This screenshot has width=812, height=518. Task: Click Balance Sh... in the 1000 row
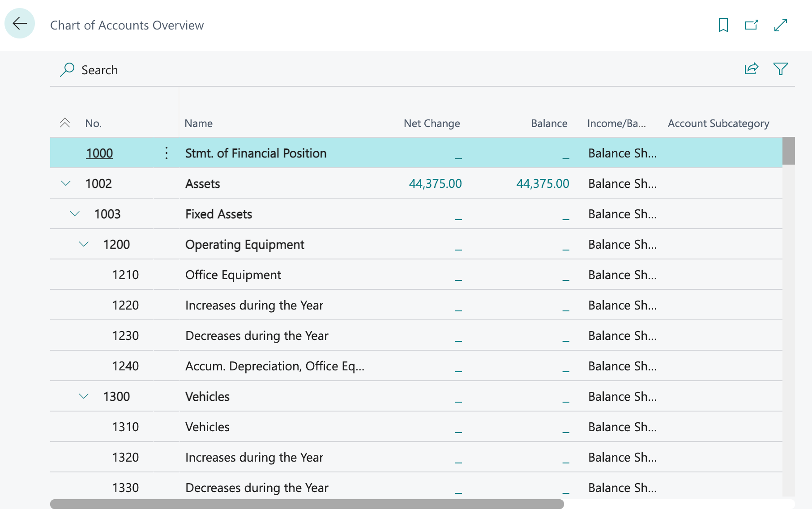622,153
